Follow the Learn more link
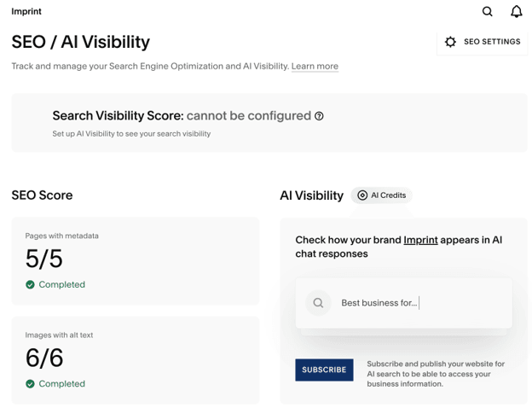This screenshot has height=408, width=532. [x=315, y=66]
